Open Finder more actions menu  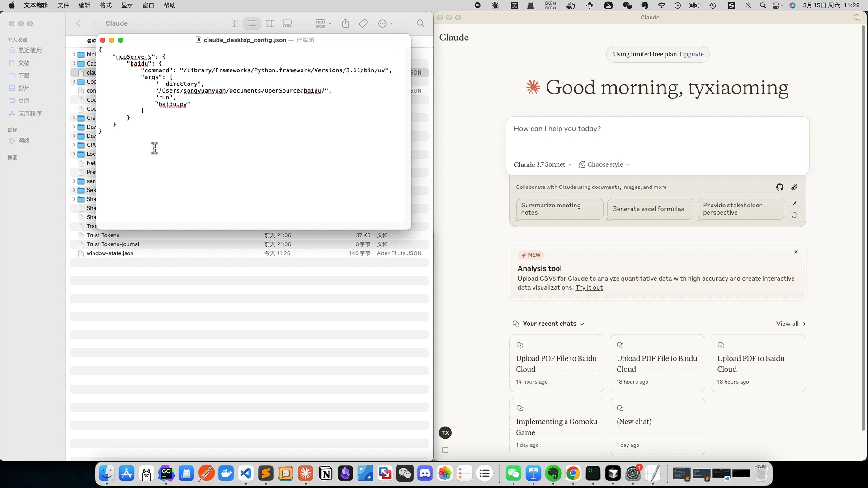pyautogui.click(x=386, y=23)
